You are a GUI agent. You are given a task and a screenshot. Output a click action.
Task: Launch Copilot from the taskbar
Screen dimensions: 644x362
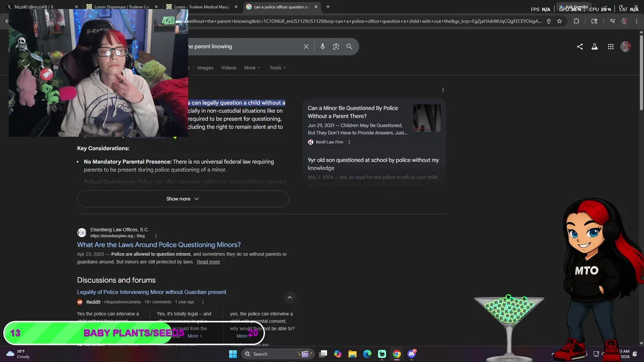[338, 354]
